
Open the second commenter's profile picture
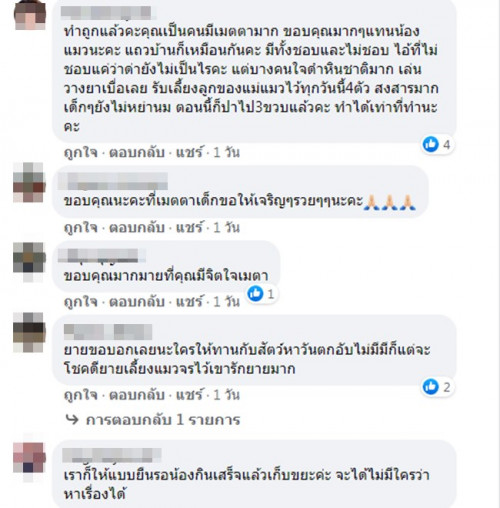[x=29, y=182]
